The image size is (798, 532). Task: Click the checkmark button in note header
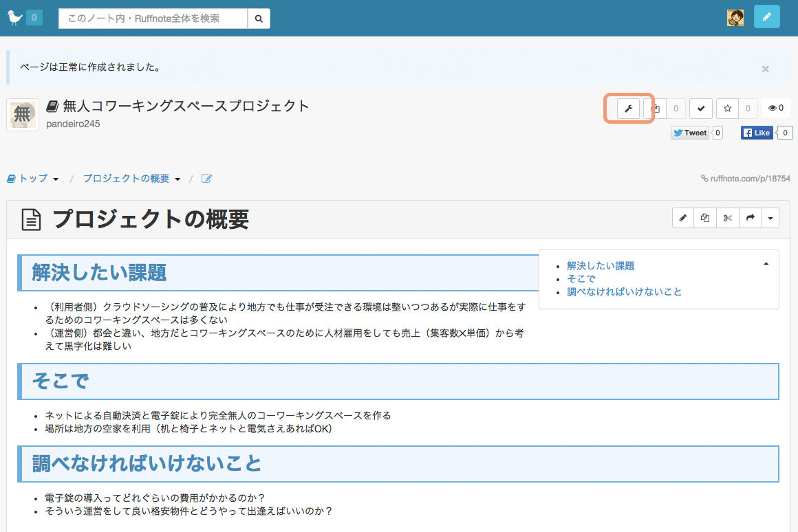coord(700,109)
